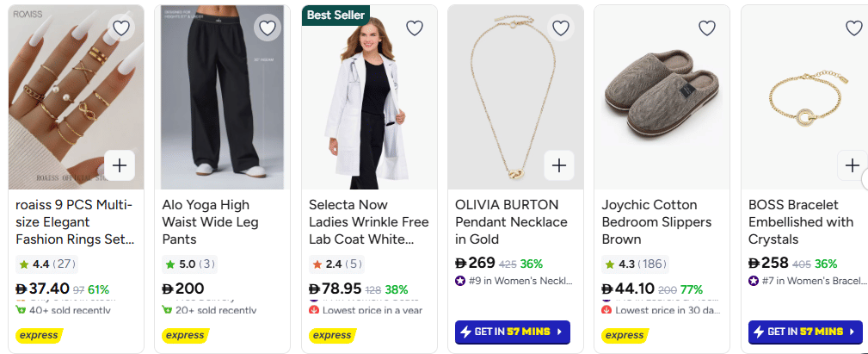Viewport: 868px width, 354px height.
Task: Open Alo Yoga High Waist pants title
Action: (206, 222)
